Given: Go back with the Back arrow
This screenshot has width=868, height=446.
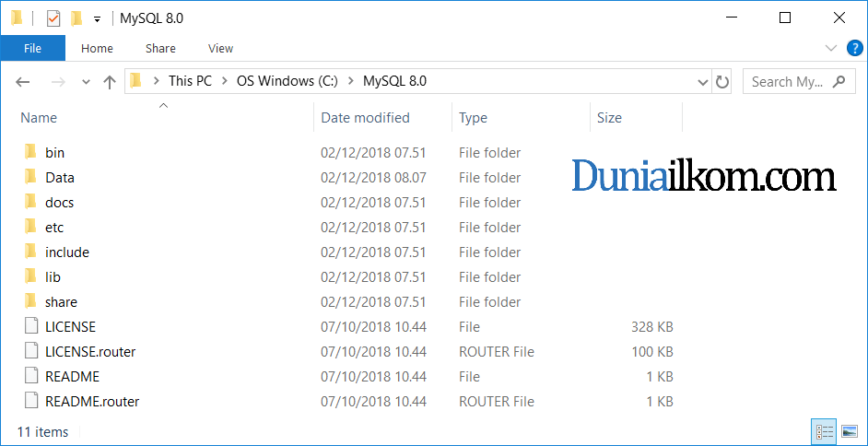Looking at the screenshot, I should [22, 82].
